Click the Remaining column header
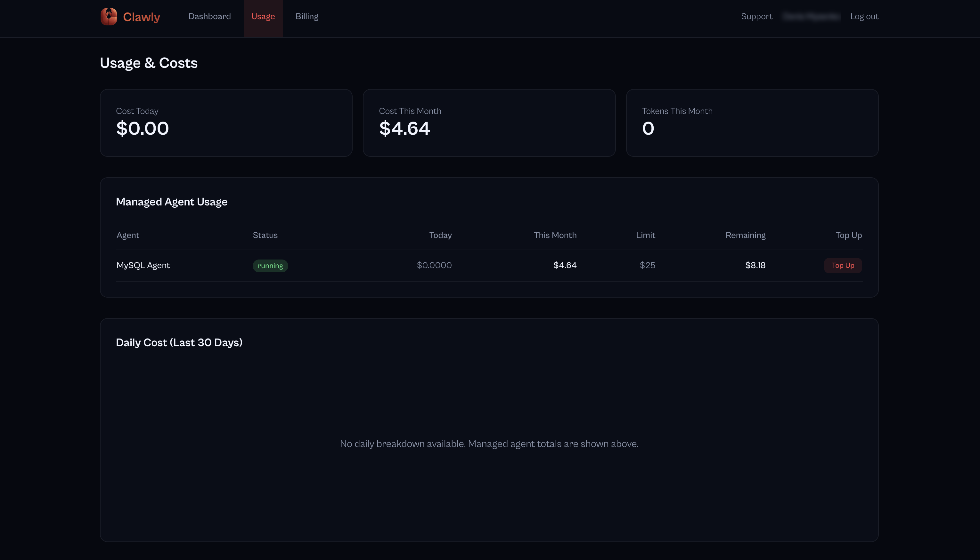Image resolution: width=980 pixels, height=560 pixels. [x=745, y=235]
